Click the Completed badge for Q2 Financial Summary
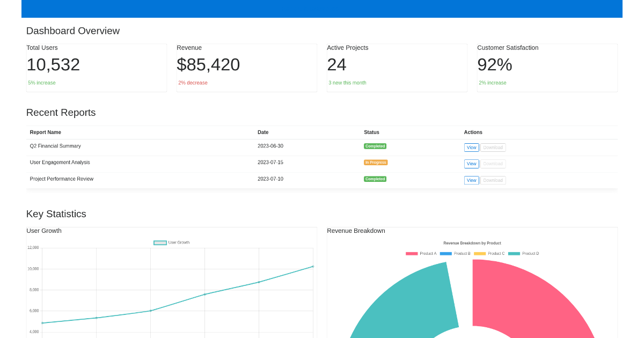 [375, 146]
